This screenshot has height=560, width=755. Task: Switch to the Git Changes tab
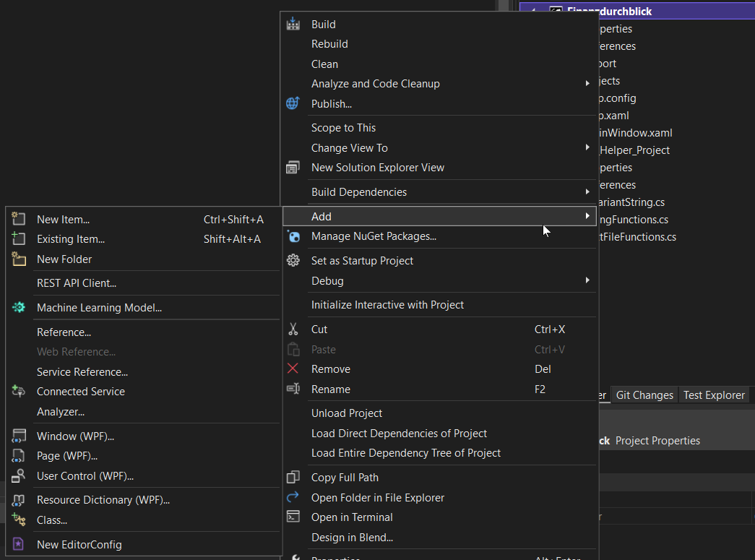click(x=644, y=395)
